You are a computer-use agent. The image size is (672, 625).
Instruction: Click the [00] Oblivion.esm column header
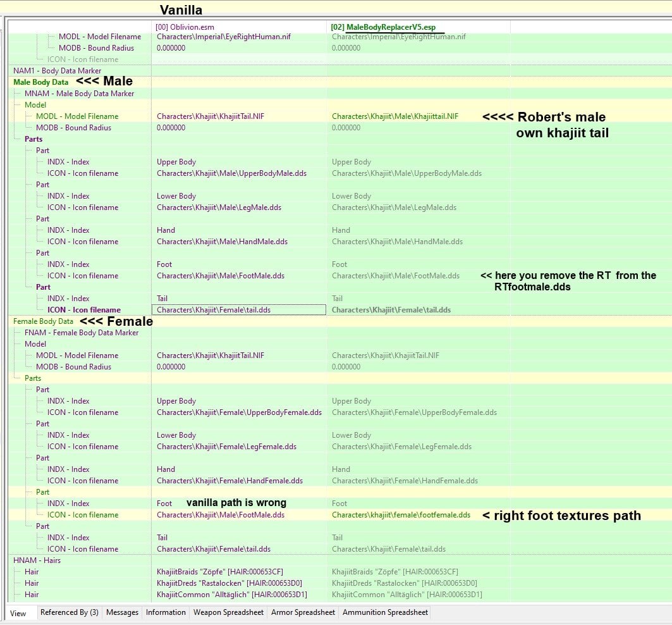coord(239,27)
